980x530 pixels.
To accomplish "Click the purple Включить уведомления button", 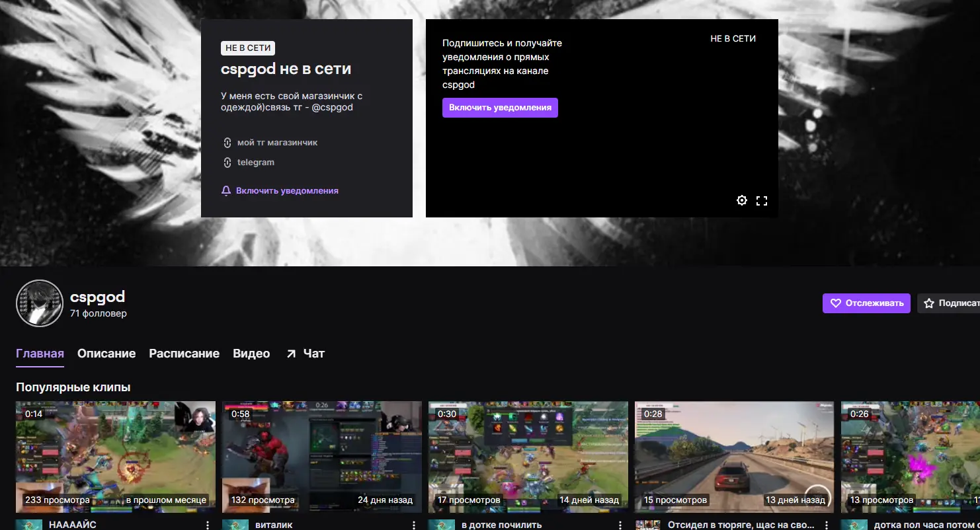I will [x=500, y=108].
